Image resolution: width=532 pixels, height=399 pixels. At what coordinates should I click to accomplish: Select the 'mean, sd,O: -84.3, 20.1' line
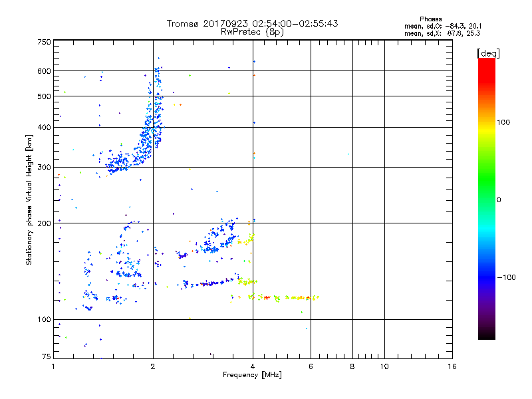443,26
